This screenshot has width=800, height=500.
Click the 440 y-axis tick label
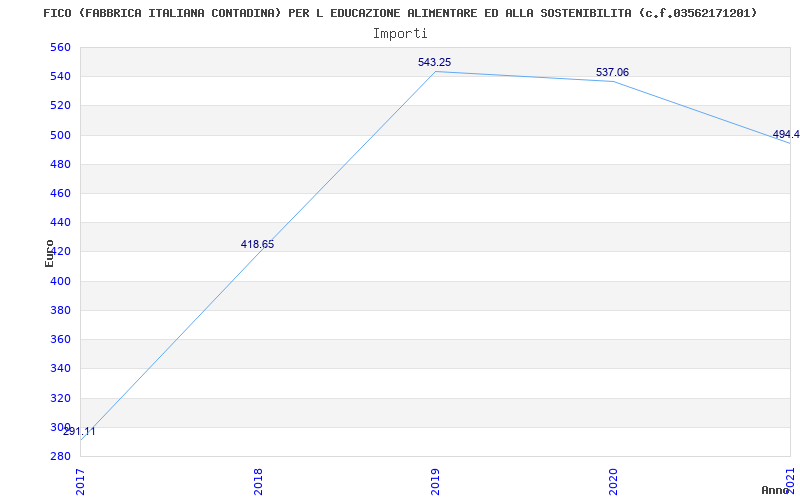click(60, 222)
